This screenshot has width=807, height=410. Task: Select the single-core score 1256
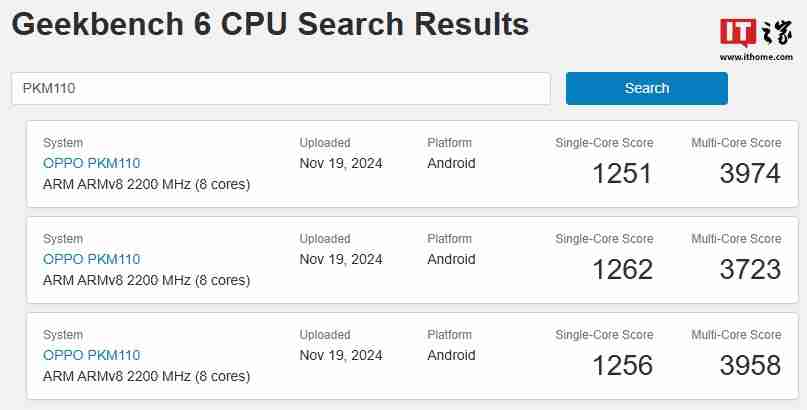point(621,365)
